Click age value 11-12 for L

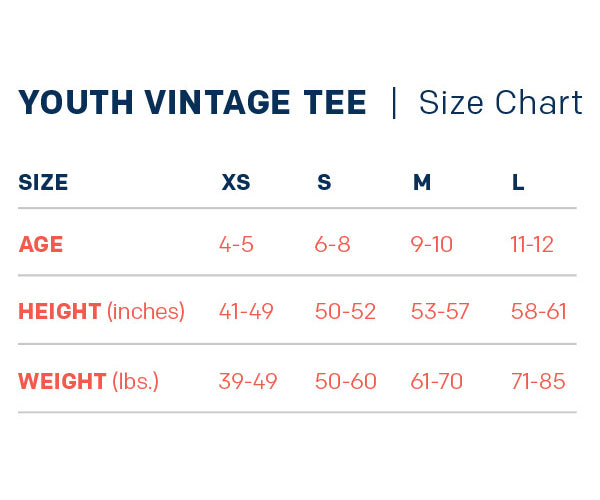(532, 245)
